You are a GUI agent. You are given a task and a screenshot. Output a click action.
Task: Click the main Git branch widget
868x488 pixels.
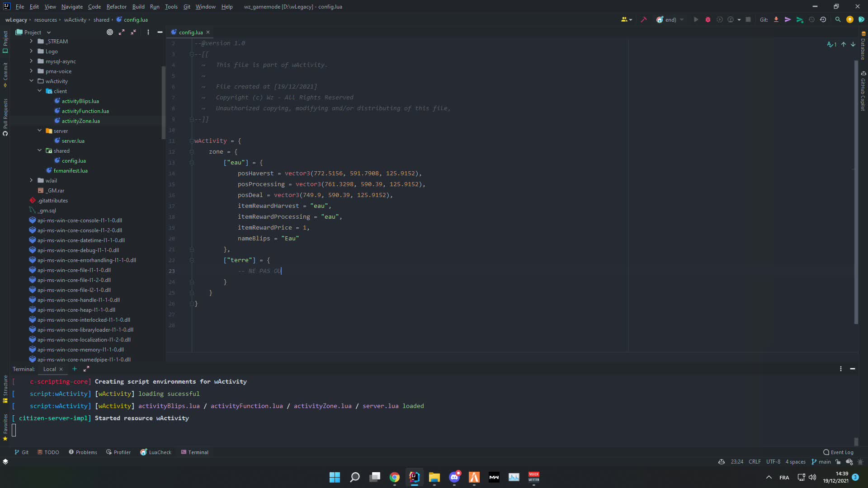tap(821, 461)
